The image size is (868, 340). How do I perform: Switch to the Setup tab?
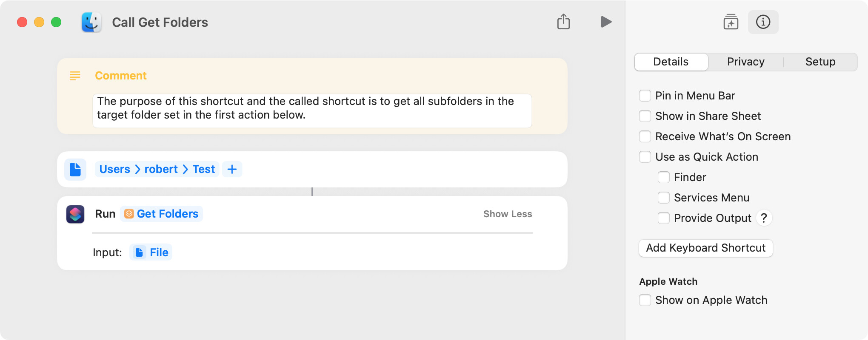[x=820, y=62]
